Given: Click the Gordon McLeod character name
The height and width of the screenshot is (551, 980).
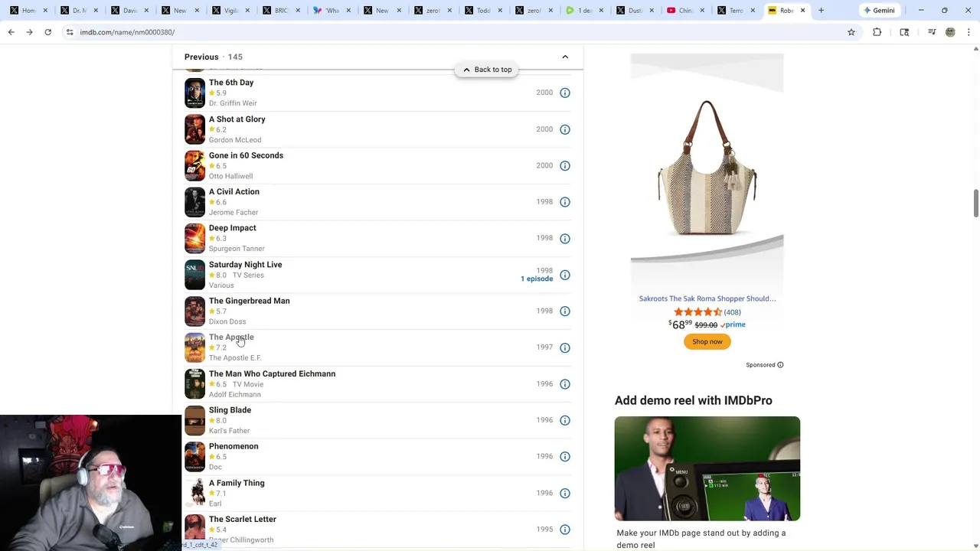Looking at the screenshot, I should point(235,140).
